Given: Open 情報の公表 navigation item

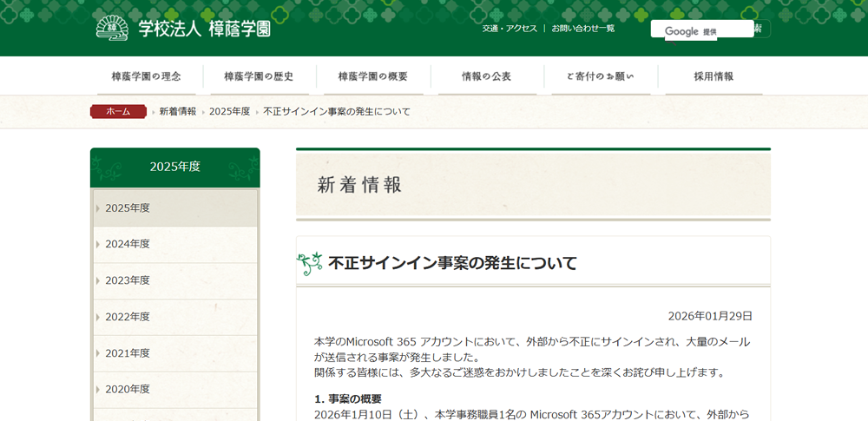Looking at the screenshot, I should point(486,76).
